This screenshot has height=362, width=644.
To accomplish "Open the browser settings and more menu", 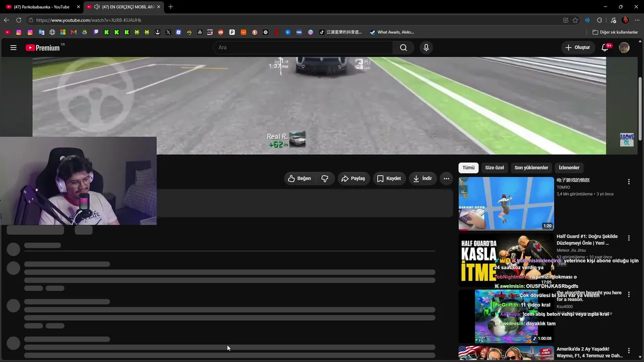I will (x=637, y=20).
